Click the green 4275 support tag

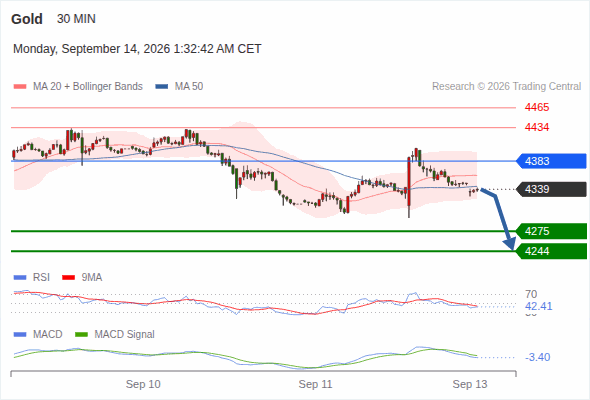coord(551,231)
